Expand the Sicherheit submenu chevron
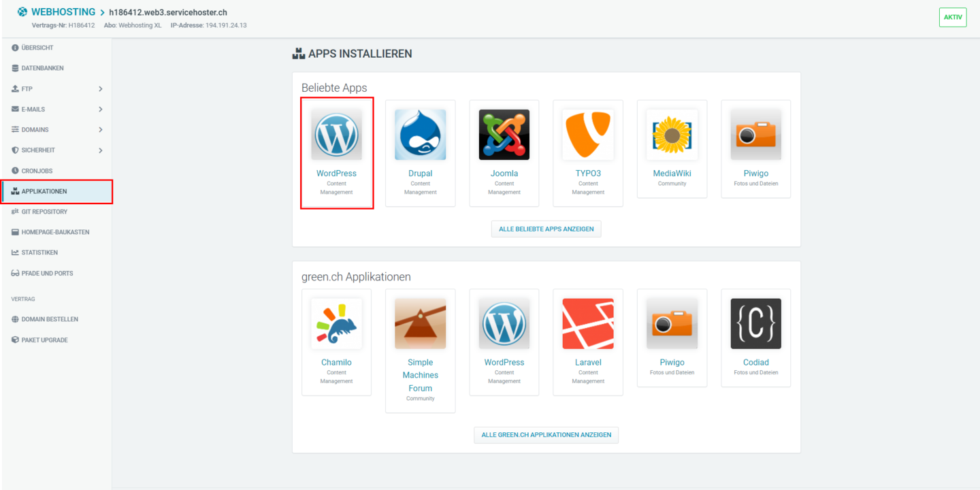The height and width of the screenshot is (490, 980). (x=101, y=150)
